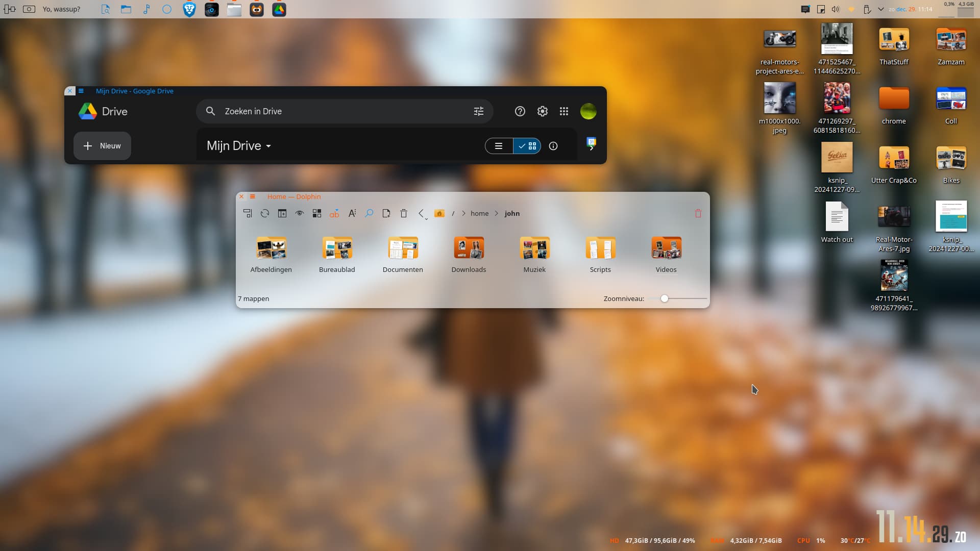This screenshot has height=551, width=980.
Task: Select the Downloads folder in Dolphin
Action: [x=469, y=255]
